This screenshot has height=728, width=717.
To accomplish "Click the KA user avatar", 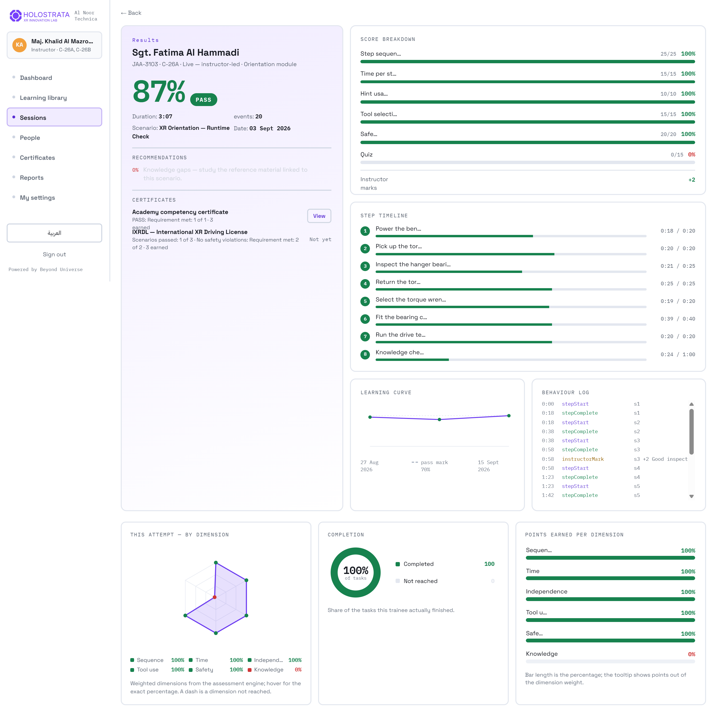I will point(19,45).
